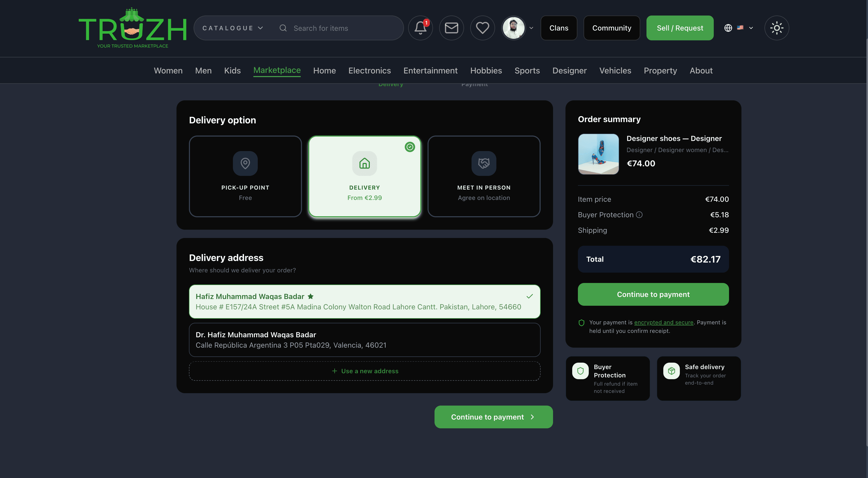The width and height of the screenshot is (868, 478).
Task: Click the search magnifier icon
Action: (x=283, y=28)
